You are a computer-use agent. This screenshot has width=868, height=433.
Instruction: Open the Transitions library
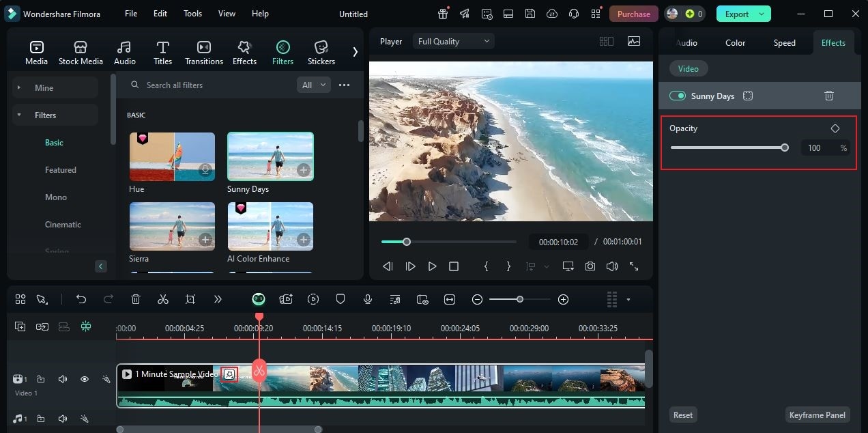[x=203, y=52]
